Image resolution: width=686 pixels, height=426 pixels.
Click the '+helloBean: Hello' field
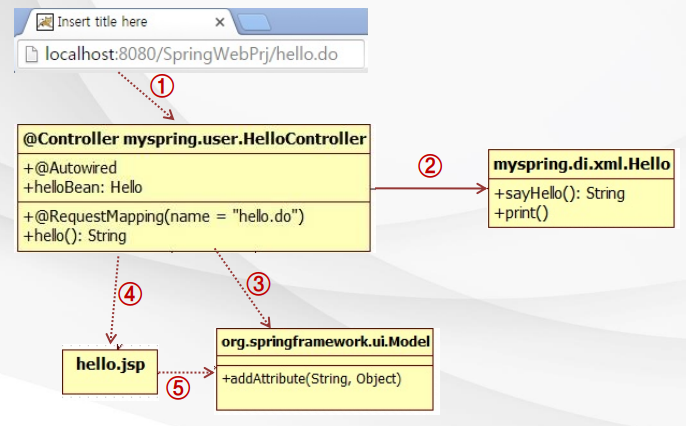point(83,188)
